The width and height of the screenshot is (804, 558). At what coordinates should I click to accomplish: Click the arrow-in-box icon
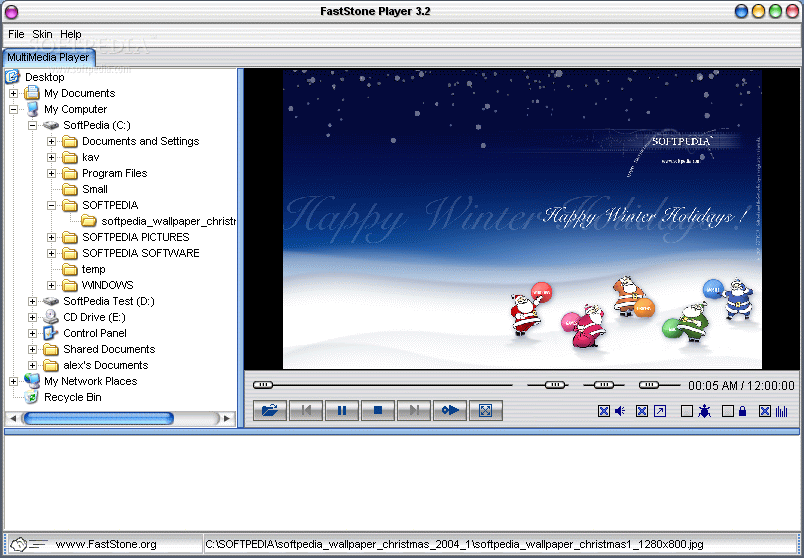(x=660, y=411)
